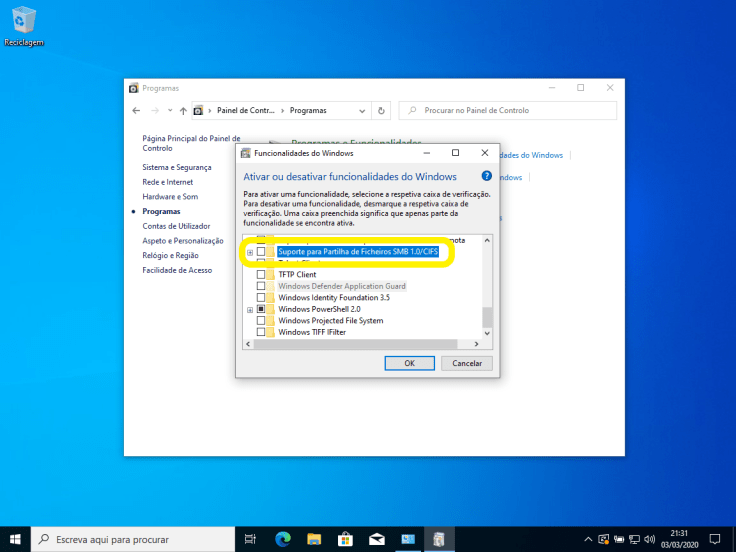This screenshot has width=736, height=552.
Task: Go up one level with up arrow
Action: point(183,110)
